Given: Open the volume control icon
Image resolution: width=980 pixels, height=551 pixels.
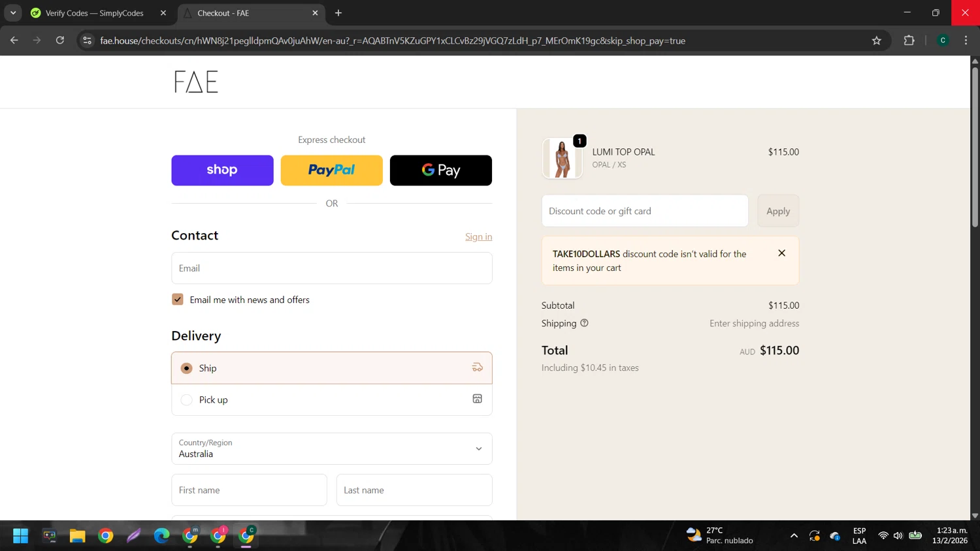Looking at the screenshot, I should tap(898, 536).
